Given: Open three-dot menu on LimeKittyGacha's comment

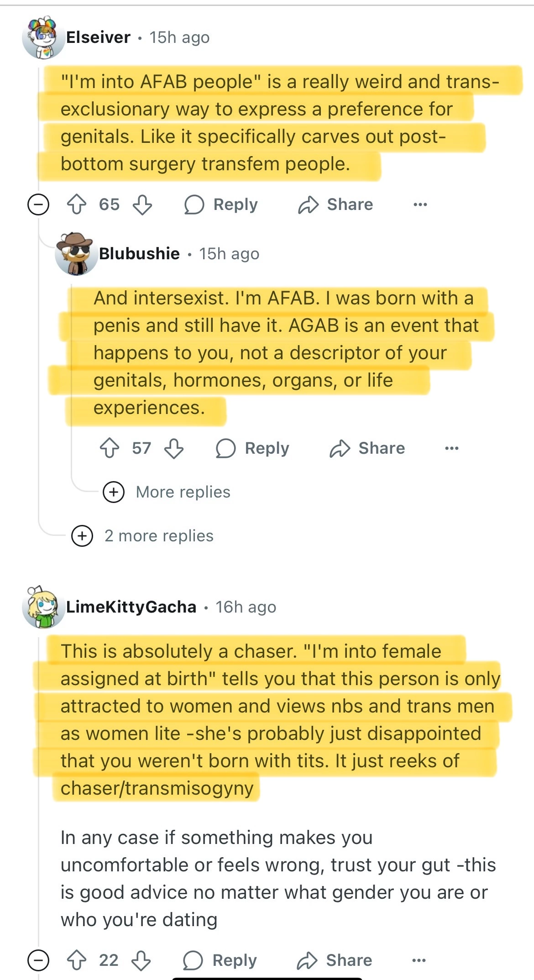Looking at the screenshot, I should coord(419,960).
